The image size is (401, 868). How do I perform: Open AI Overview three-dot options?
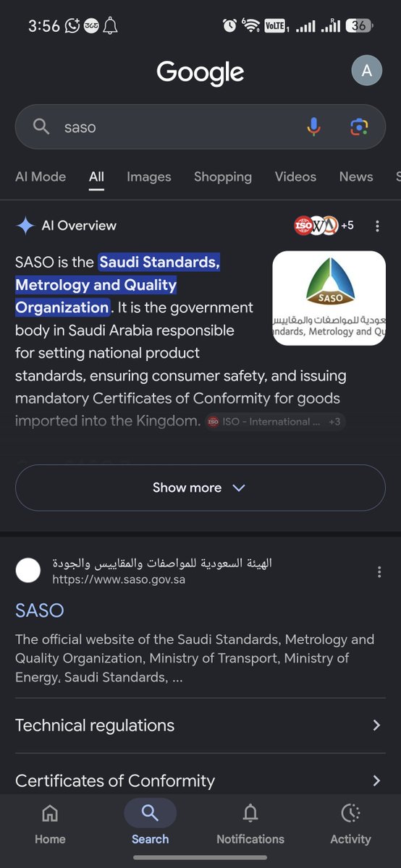click(x=377, y=226)
